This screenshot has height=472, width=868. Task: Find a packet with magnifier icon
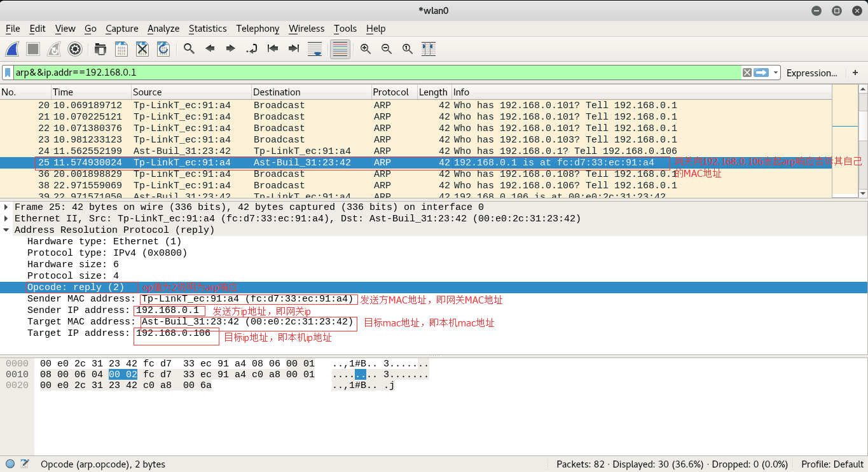tap(189, 49)
